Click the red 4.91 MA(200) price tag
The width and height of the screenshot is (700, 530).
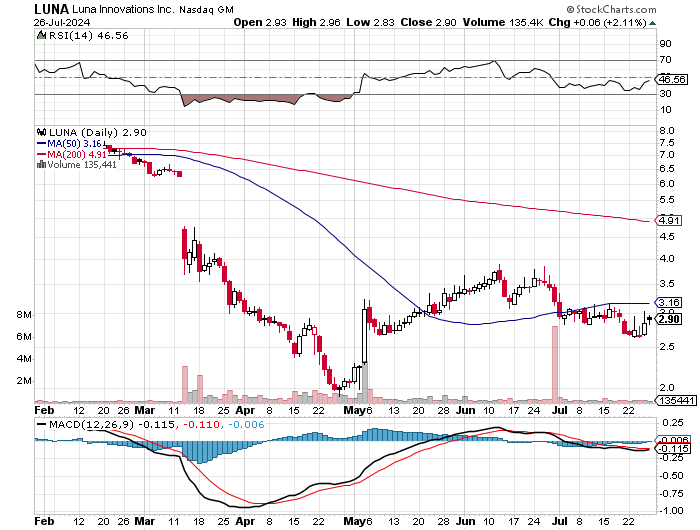669,220
